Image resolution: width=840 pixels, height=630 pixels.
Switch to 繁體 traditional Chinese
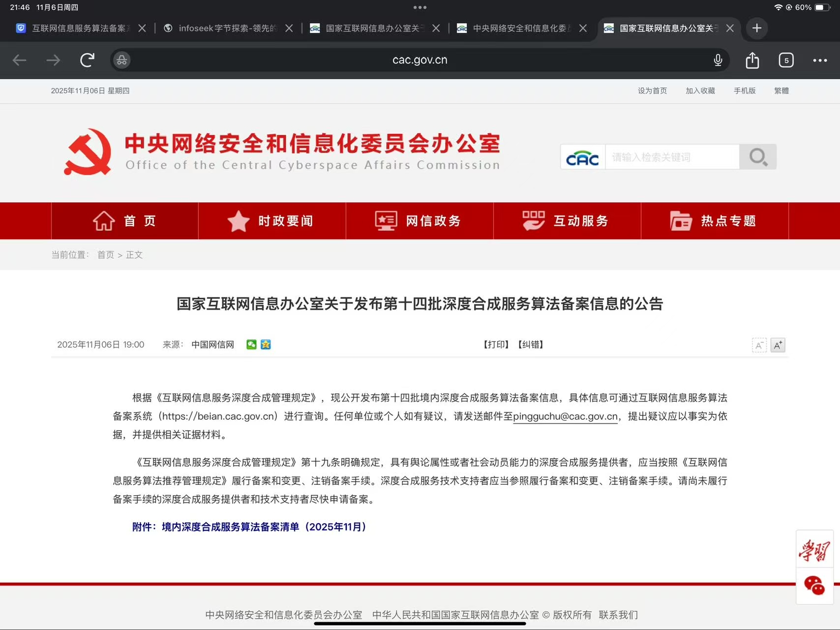point(781,91)
